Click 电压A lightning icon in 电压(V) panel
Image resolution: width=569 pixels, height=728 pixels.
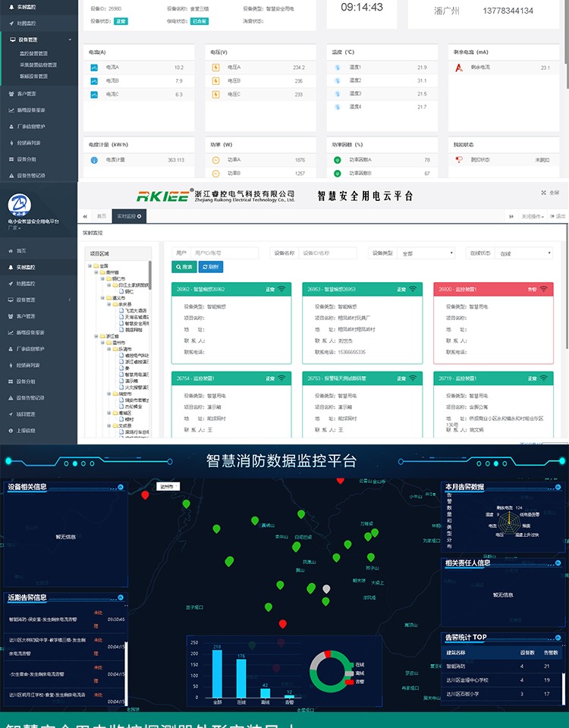click(216, 67)
